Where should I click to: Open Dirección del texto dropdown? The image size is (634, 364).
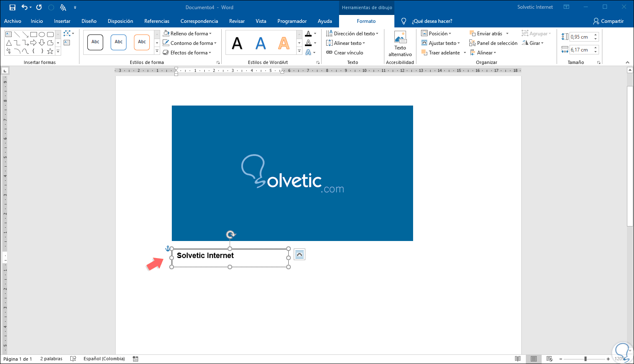(352, 34)
